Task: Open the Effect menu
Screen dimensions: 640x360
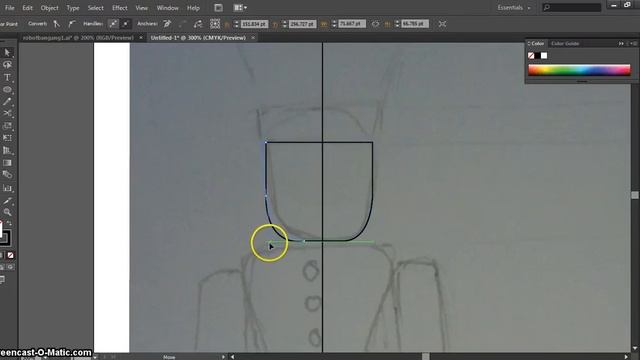Action: 120,8
